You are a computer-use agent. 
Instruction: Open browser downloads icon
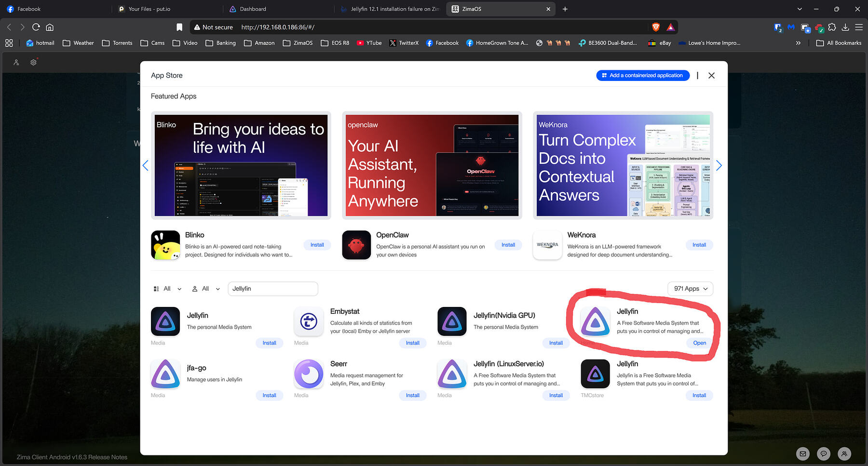coord(845,27)
